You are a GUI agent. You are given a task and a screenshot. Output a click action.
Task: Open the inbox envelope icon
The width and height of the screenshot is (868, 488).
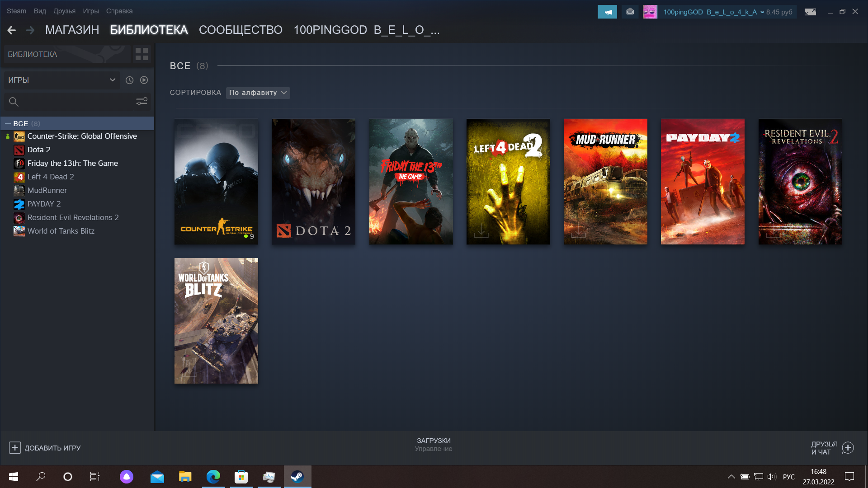pyautogui.click(x=630, y=12)
